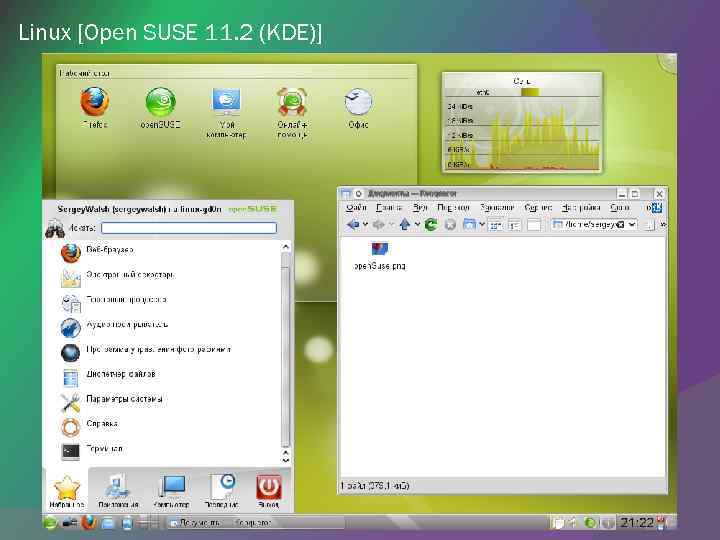Click the Kickoff menu scrollbar up arrow
Screen dimensions: 720x540
coord(286,247)
